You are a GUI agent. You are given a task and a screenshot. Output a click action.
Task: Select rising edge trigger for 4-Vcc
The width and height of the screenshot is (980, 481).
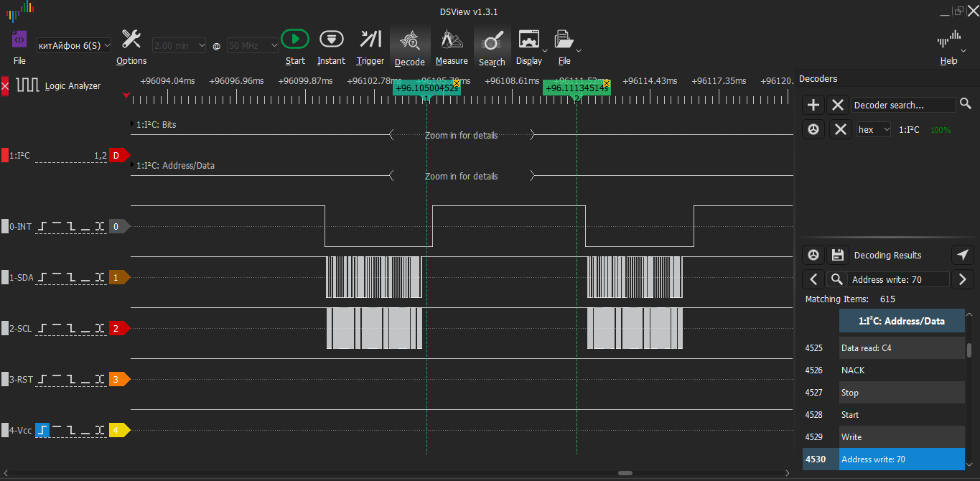click(42, 431)
